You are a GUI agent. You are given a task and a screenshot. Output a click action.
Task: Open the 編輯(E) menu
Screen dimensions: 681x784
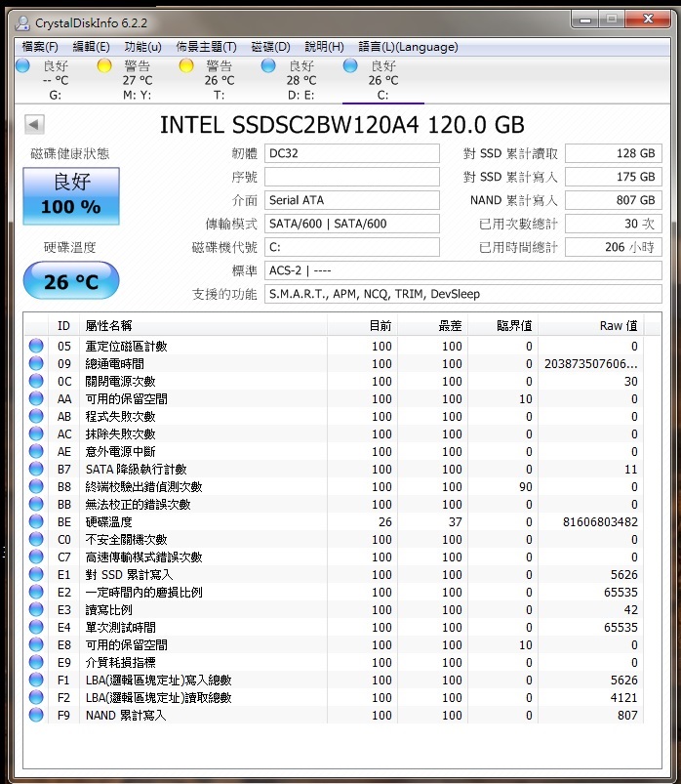click(91, 47)
